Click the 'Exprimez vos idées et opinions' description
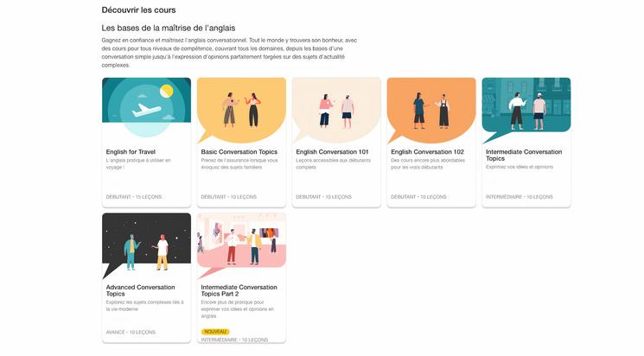The image size is (644, 356). [x=519, y=167]
